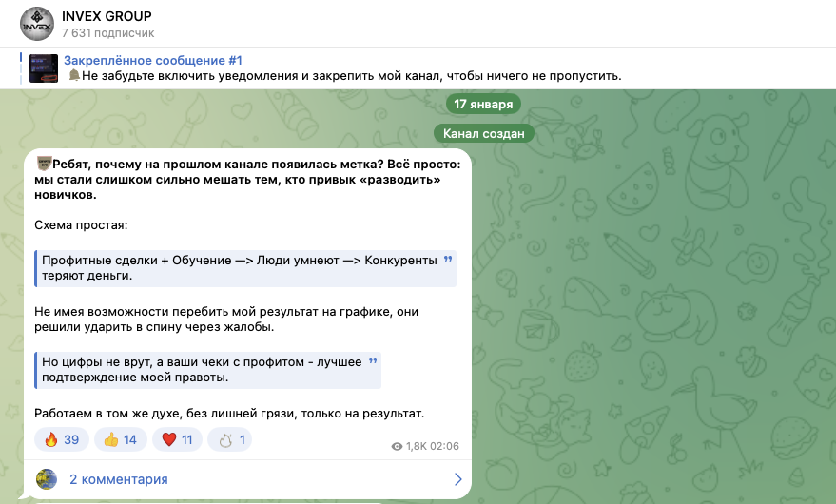Toggle the red heart reaction showing 11

(x=177, y=439)
